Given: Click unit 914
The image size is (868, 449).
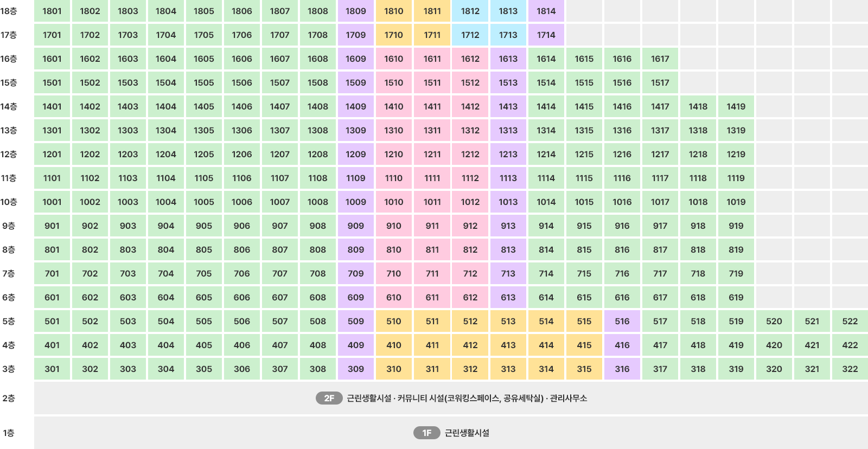Looking at the screenshot, I should [x=546, y=226].
